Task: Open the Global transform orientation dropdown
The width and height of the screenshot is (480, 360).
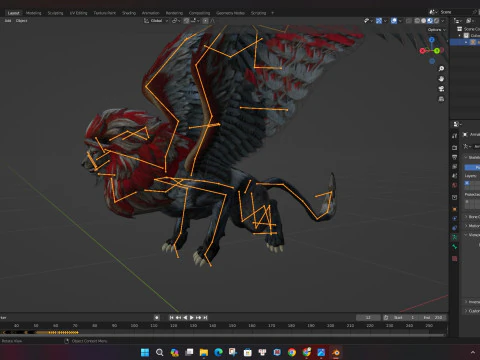Action: coord(156,21)
